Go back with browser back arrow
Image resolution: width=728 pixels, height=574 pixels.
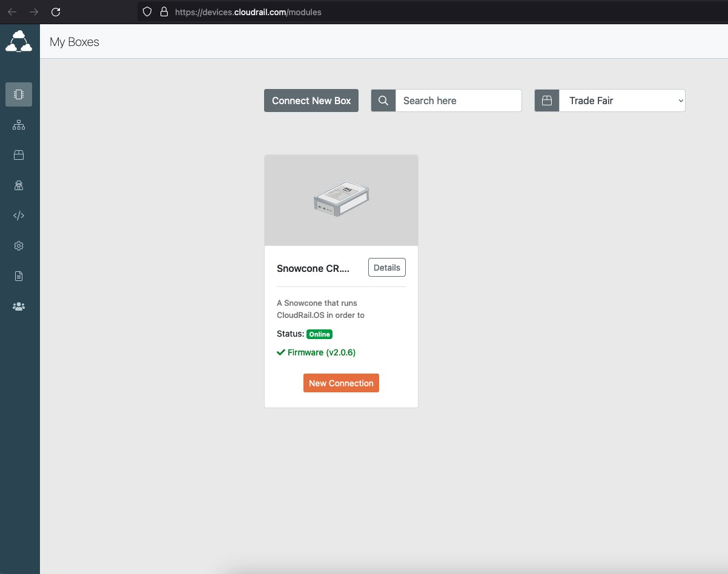(x=12, y=12)
